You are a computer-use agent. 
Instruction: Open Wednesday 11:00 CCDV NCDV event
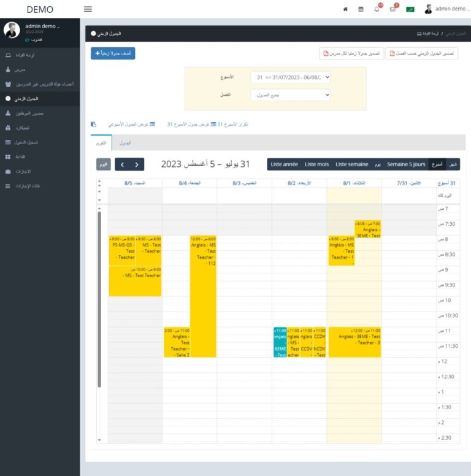point(320,342)
